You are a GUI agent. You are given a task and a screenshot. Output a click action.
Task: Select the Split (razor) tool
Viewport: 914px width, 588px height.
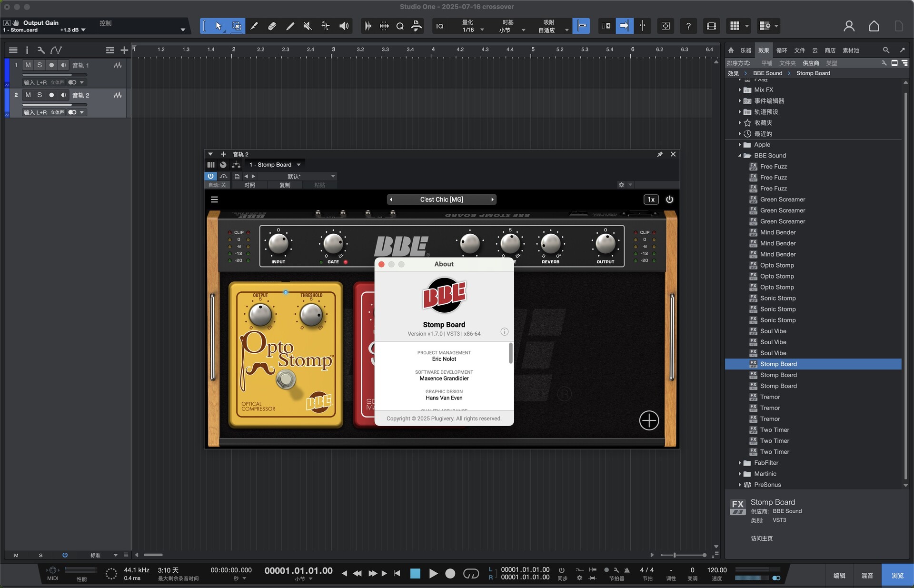(x=254, y=26)
